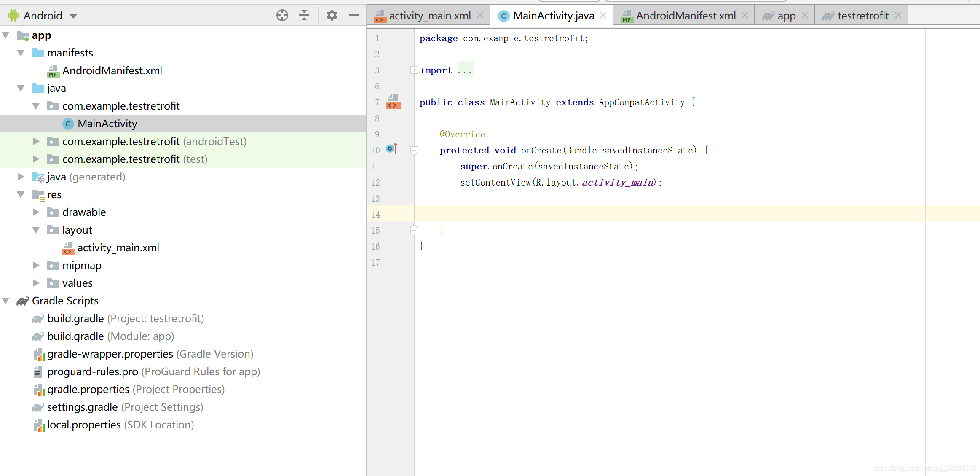This screenshot has width=980, height=476.
Task: Collapse the onCreate method fold marker
Action: click(414, 150)
